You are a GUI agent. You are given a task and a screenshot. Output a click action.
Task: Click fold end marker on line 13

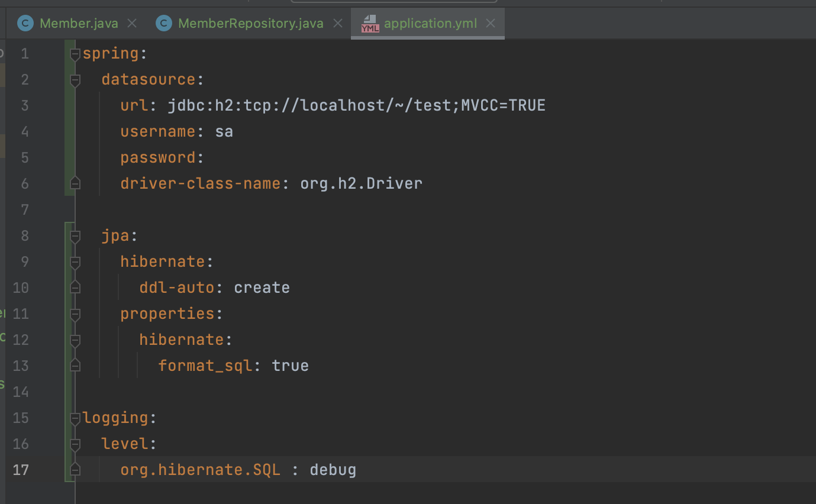[75, 365]
